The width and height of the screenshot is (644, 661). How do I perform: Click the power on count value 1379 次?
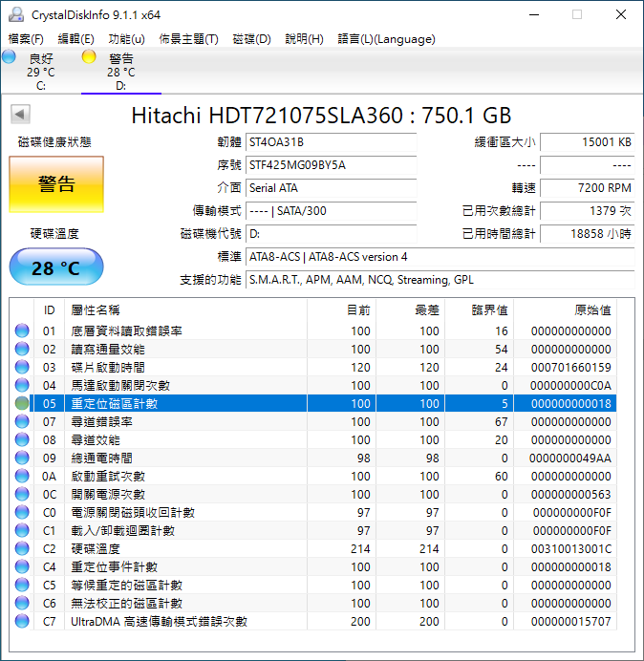588,211
